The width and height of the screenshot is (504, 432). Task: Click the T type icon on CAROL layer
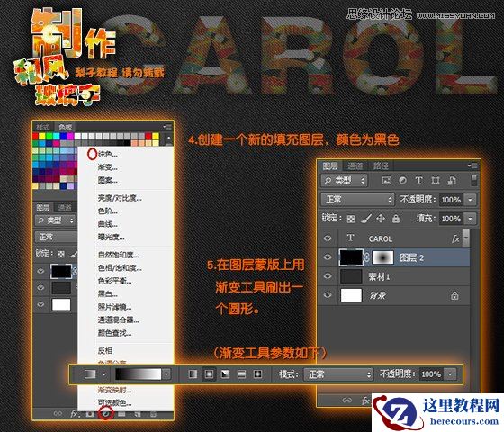pyautogui.click(x=350, y=238)
